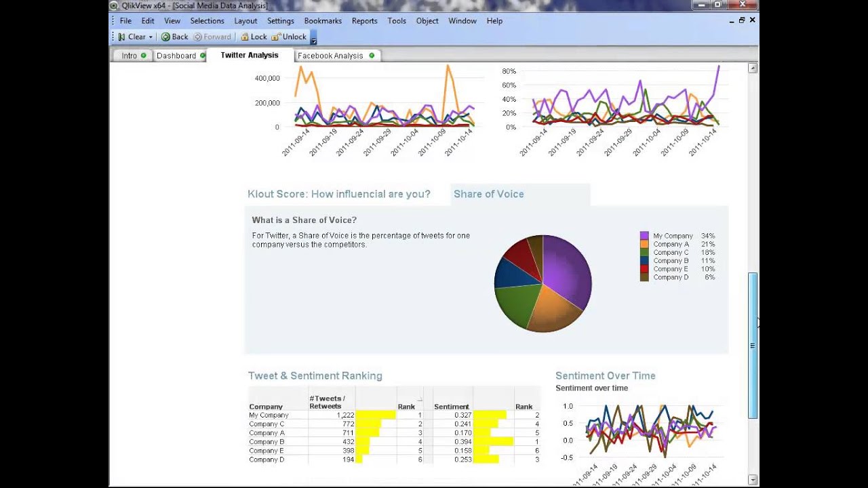Click Company D brown legend swatch
868x488 pixels.
644,277
